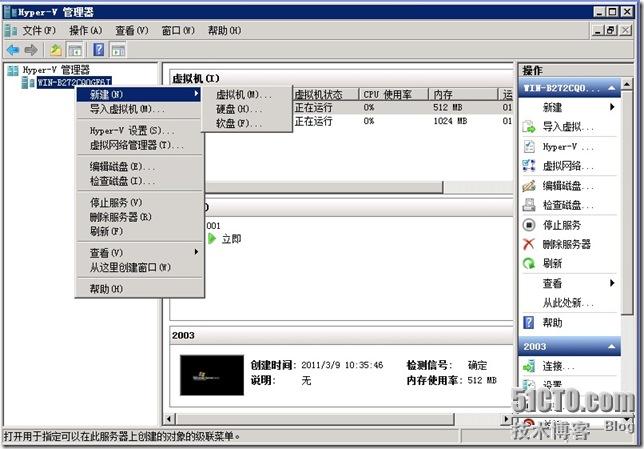Select the VM row with 1024 MB memory
Image resolution: width=644 pixels, height=449 pixels.
(402, 121)
